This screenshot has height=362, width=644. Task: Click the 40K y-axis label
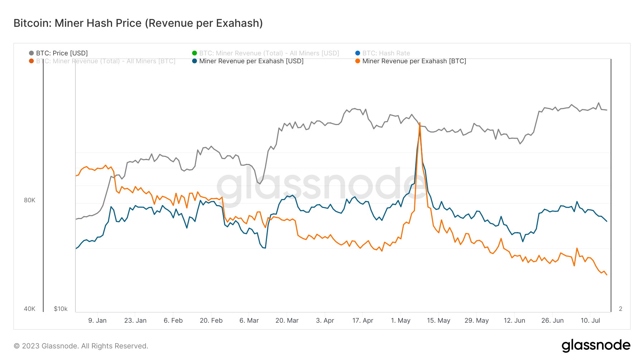pyautogui.click(x=30, y=309)
